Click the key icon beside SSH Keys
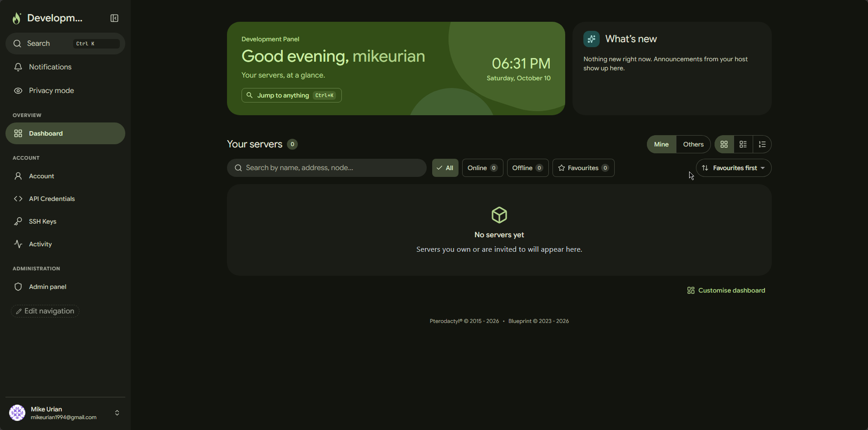 [18, 221]
